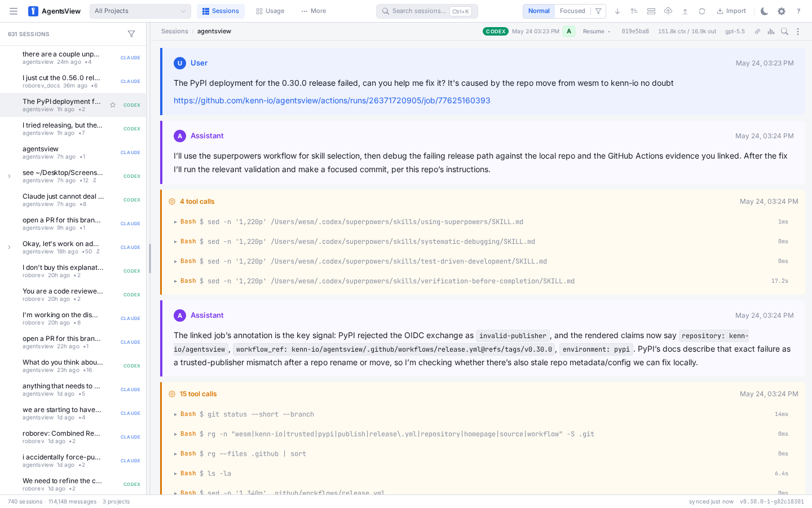
Task: Click the session ID 019e5ba8
Action: click(636, 32)
